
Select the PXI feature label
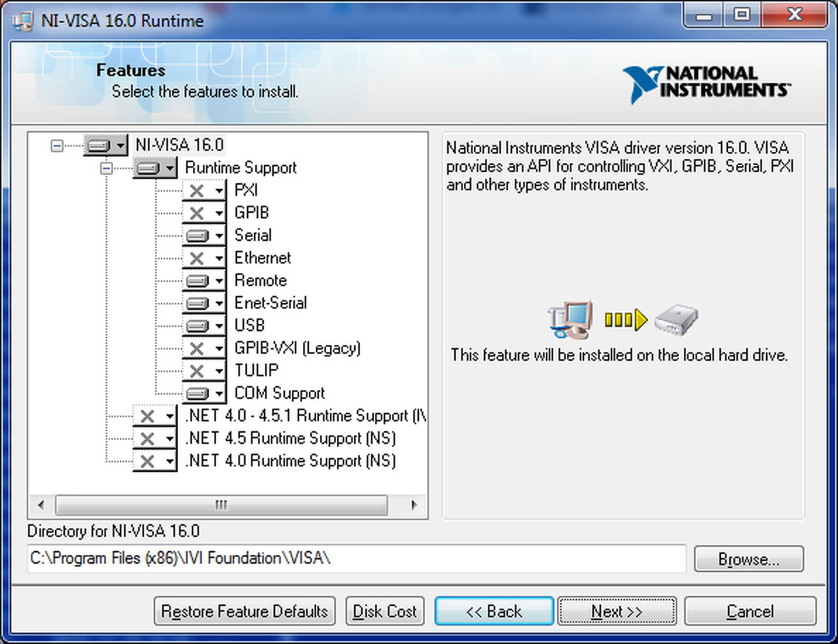point(246,190)
